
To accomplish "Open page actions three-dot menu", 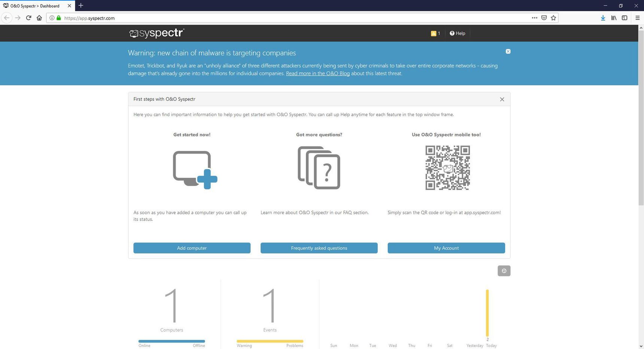I will (534, 18).
